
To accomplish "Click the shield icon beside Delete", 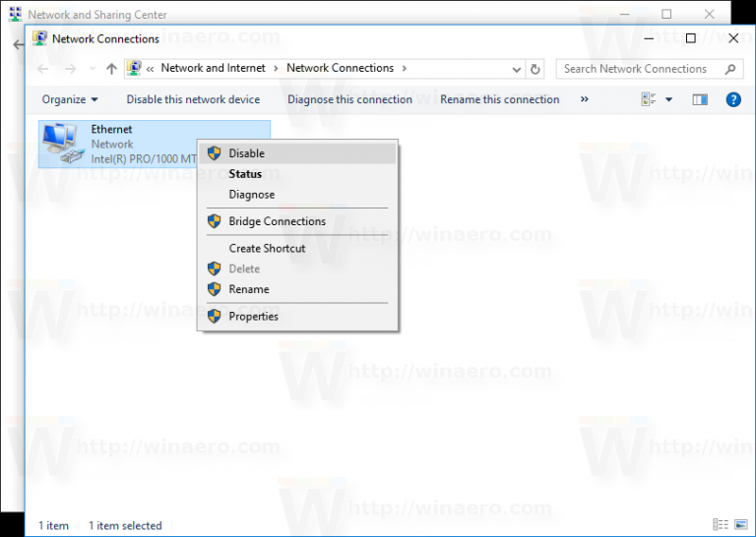I will tap(214, 268).
